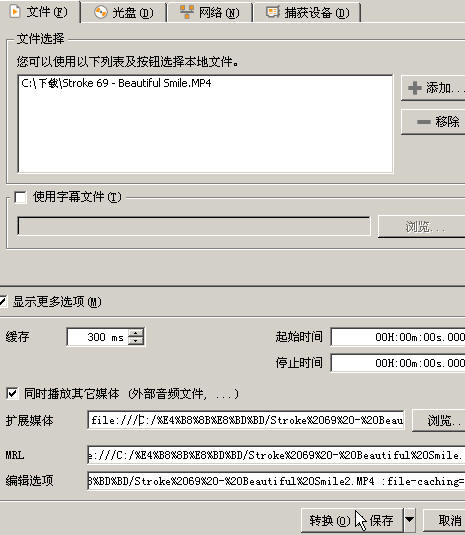The width and height of the screenshot is (465, 535).
Task: Click the file tab play icon
Action: tap(15, 12)
